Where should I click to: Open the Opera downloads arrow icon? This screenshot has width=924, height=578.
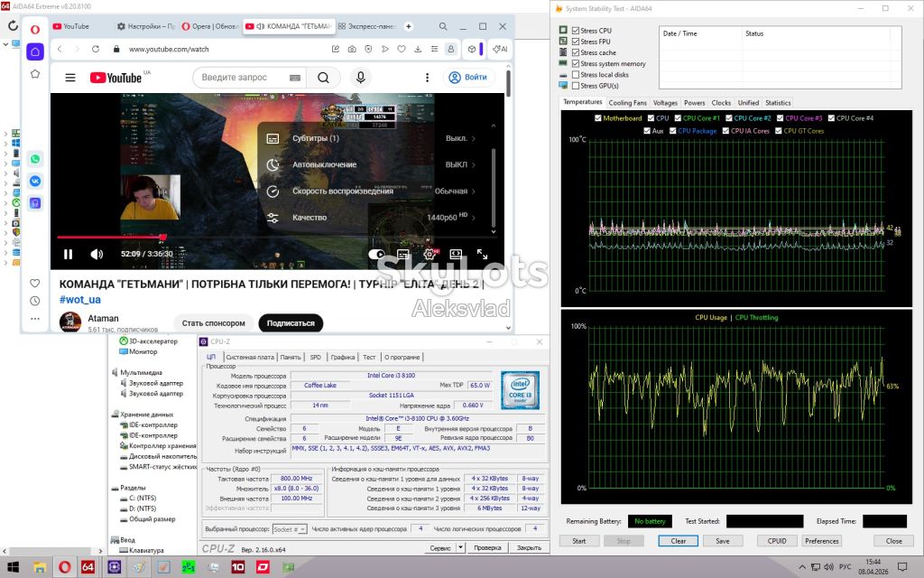(418, 49)
